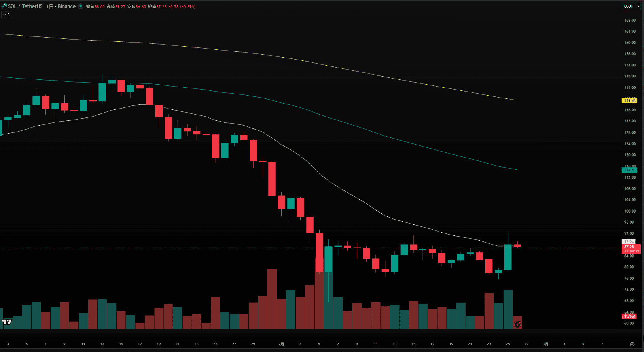Click the 終値 closing price value 87.28
The image size is (644, 352).
pos(161,7)
